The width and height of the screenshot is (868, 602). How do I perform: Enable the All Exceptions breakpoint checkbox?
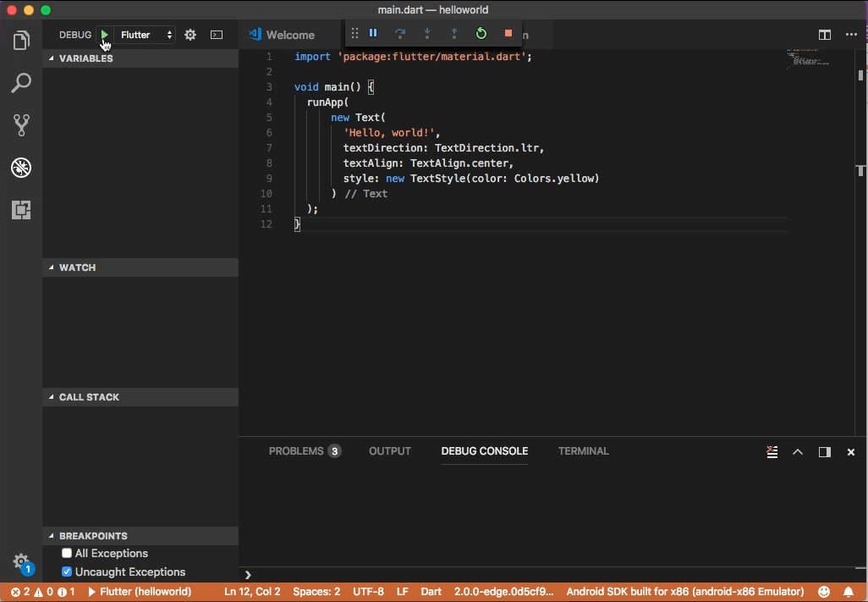point(67,553)
